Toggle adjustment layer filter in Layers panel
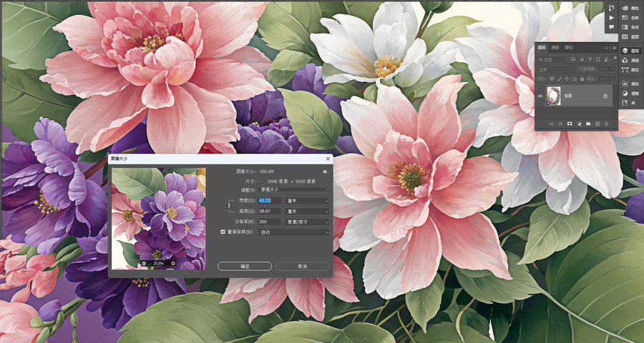The width and height of the screenshot is (644, 343). [582, 59]
